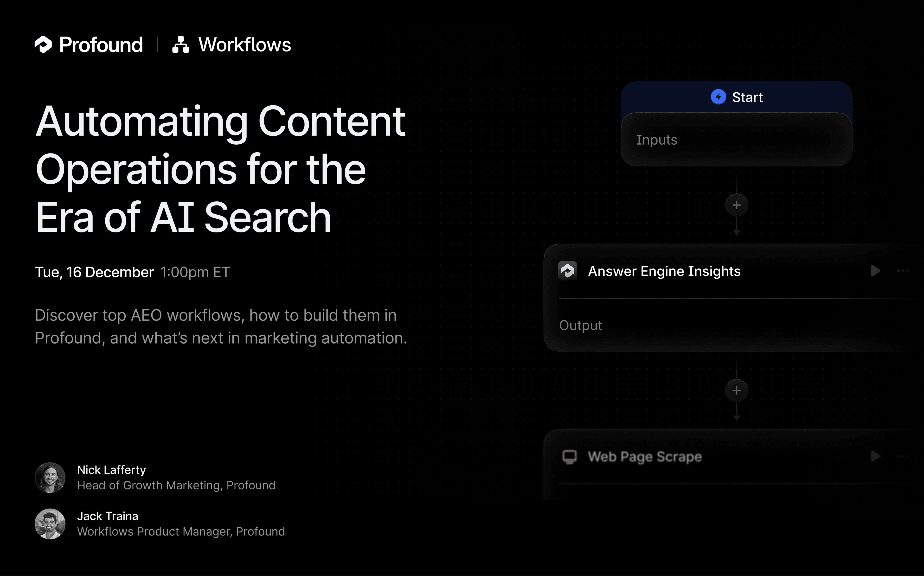Open the options menu on Web Page Scrape

point(903,456)
